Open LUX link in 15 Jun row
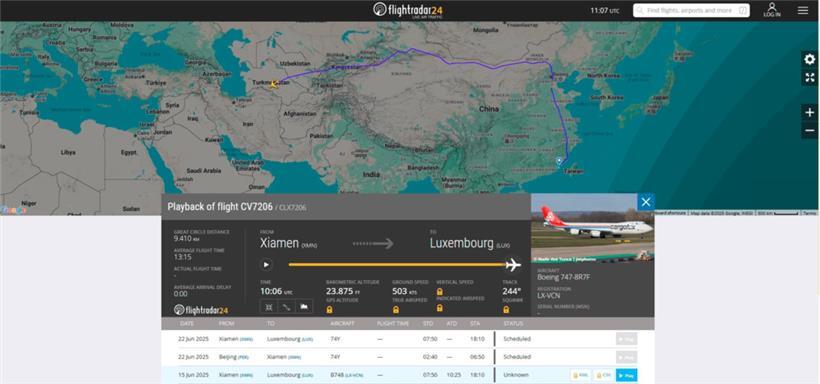 (308, 375)
